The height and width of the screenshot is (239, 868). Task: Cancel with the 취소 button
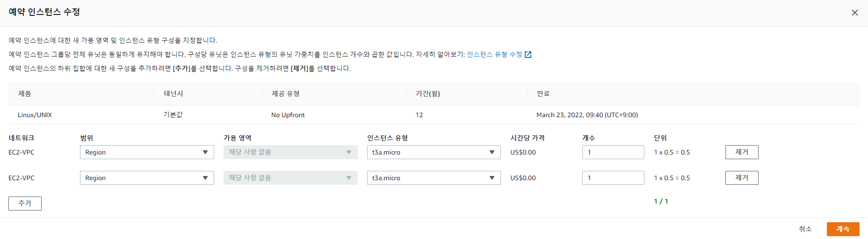(805, 229)
